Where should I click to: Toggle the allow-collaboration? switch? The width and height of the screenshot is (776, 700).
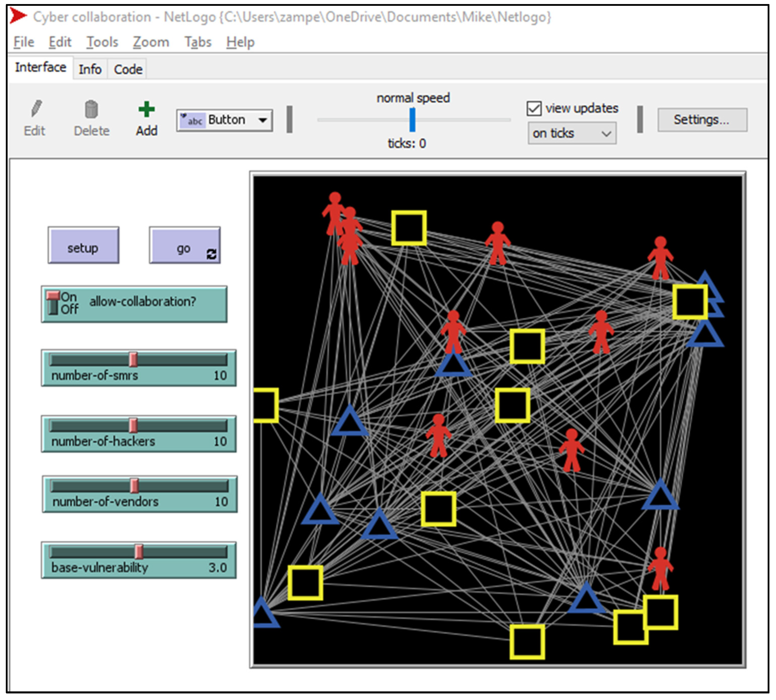click(134, 304)
